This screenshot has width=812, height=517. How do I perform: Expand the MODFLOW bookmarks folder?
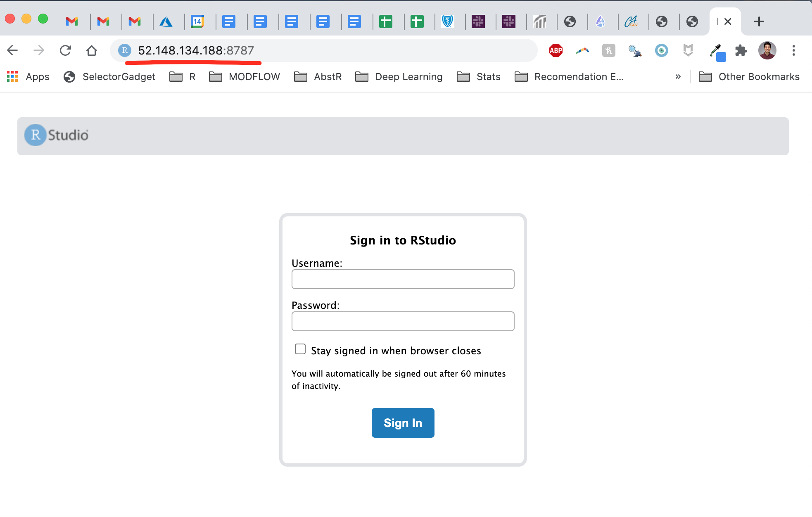click(245, 77)
